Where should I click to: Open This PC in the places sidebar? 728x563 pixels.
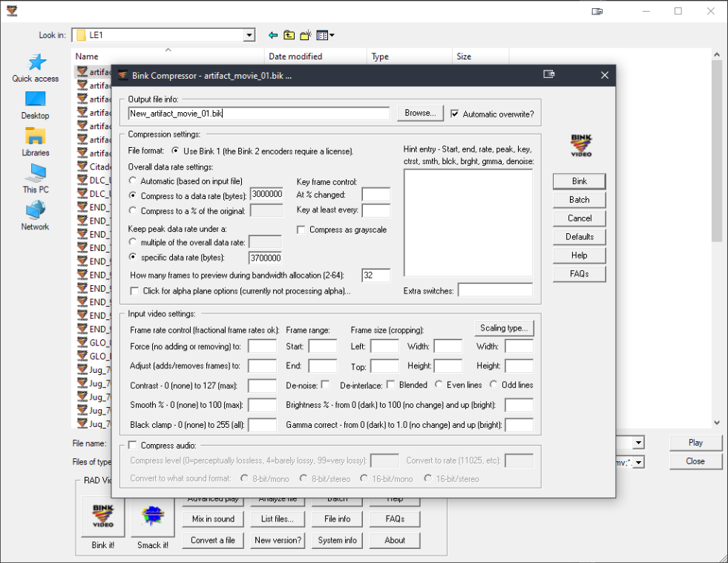pos(36,179)
